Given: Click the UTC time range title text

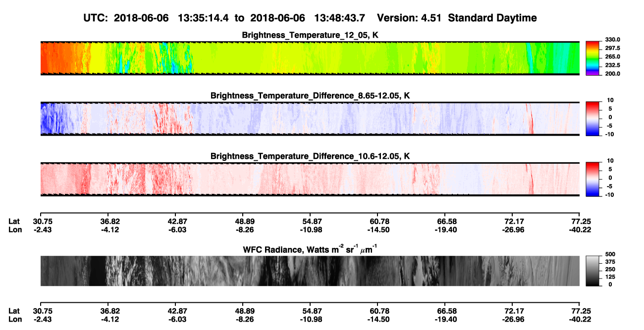Looking at the screenshot, I should 310,18.
